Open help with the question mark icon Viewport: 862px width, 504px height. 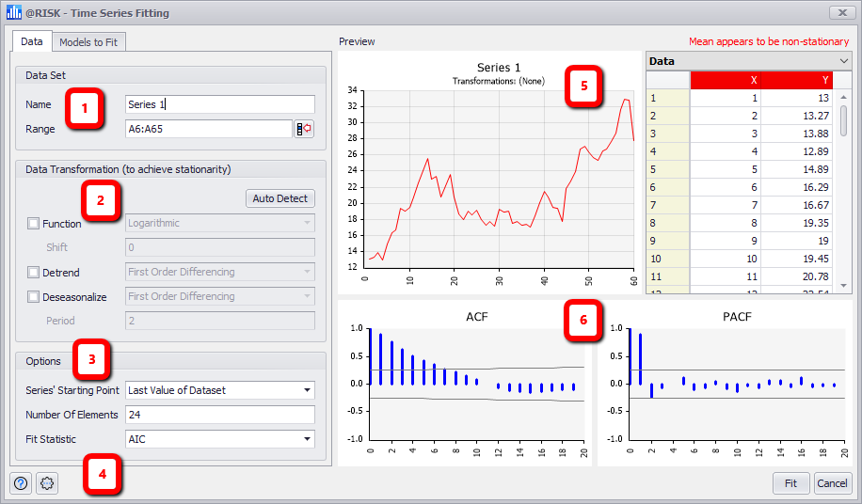click(x=22, y=483)
